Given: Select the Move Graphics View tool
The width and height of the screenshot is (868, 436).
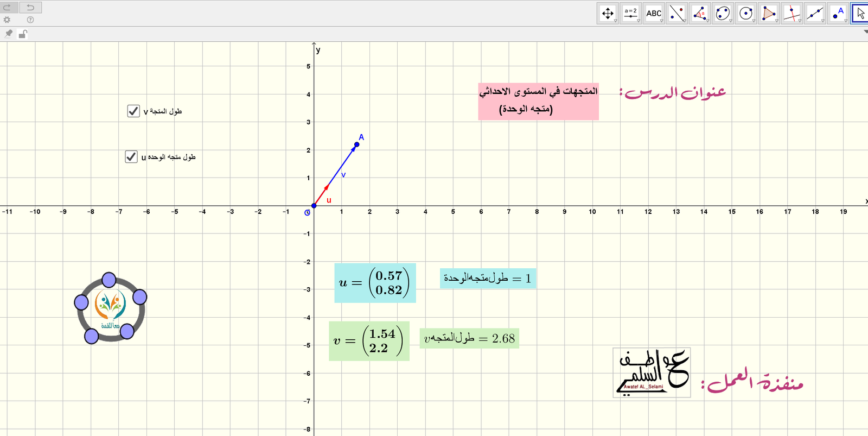Looking at the screenshot, I should (608, 13).
